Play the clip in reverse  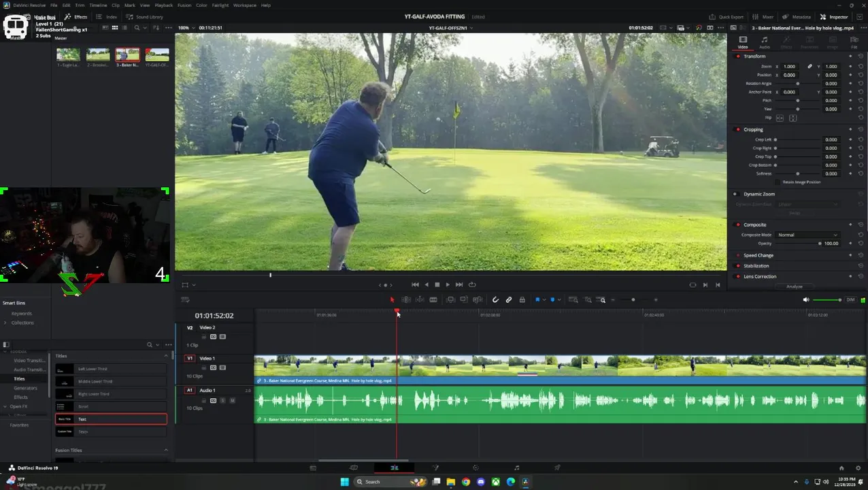(x=427, y=285)
